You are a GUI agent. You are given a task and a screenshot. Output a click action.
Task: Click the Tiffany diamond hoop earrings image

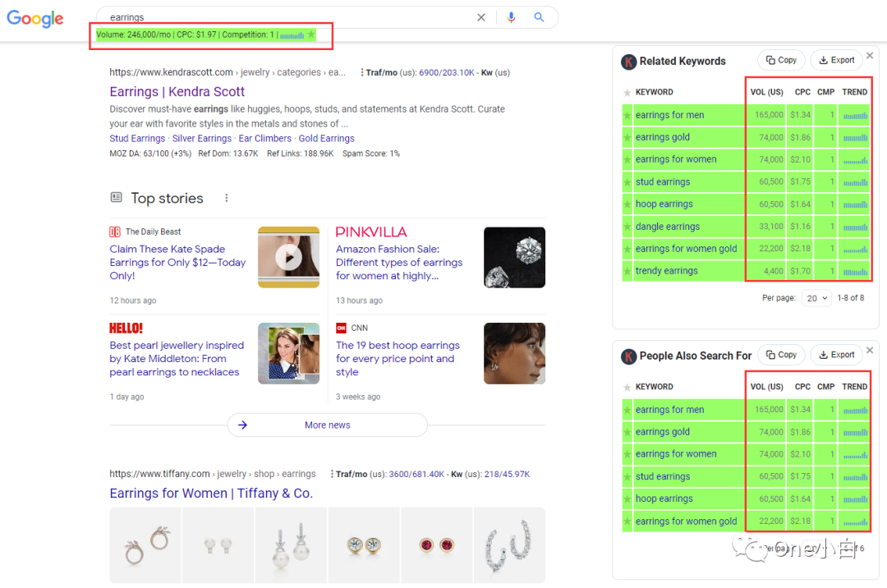pyautogui.click(x=509, y=545)
